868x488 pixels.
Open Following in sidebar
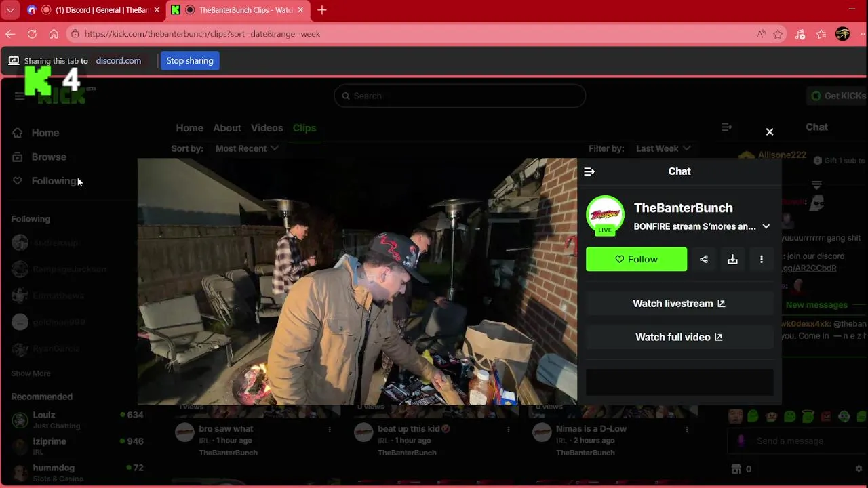(54, 181)
